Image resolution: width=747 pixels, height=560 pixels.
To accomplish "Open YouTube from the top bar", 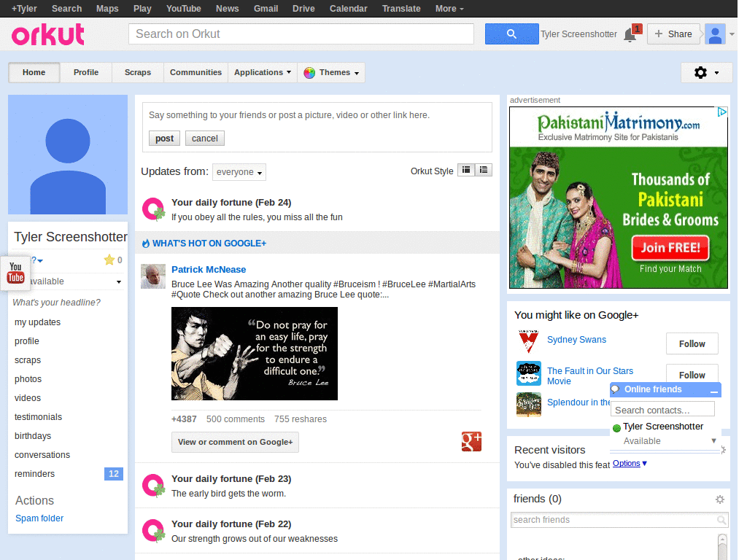I will [x=183, y=9].
